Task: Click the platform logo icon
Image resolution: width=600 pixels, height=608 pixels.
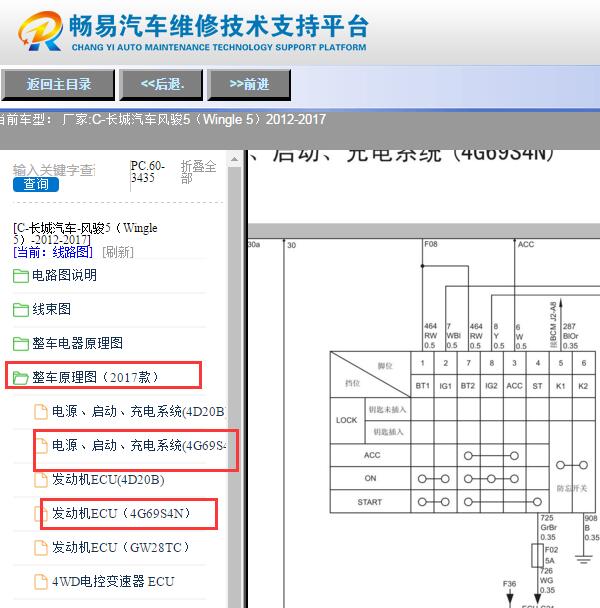Action: point(41,31)
